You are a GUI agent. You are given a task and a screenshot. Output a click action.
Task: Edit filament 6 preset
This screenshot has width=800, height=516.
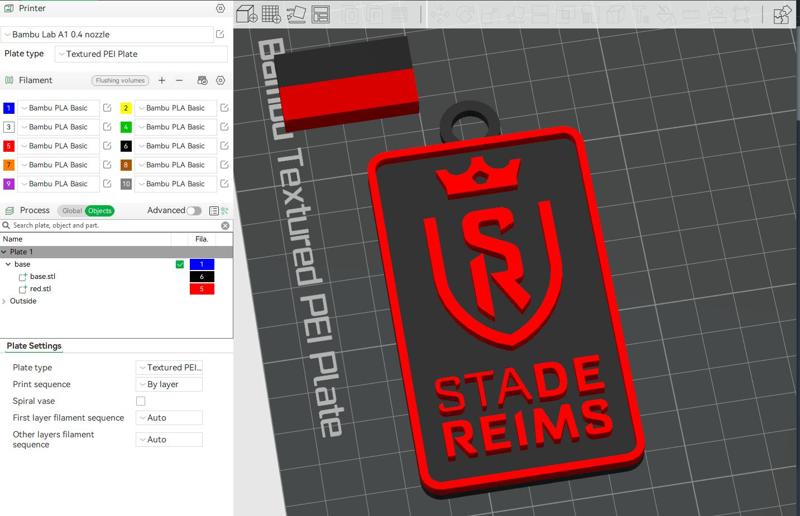coord(224,145)
